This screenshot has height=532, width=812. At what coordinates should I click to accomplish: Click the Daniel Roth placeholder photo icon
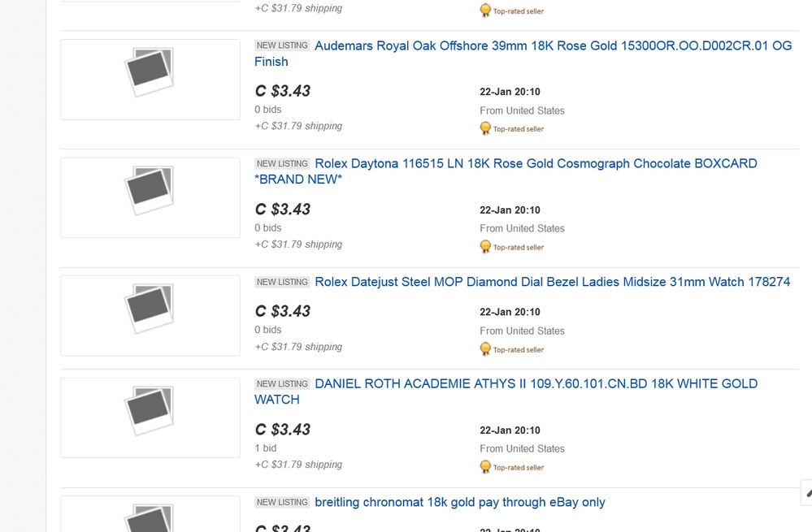point(149,410)
